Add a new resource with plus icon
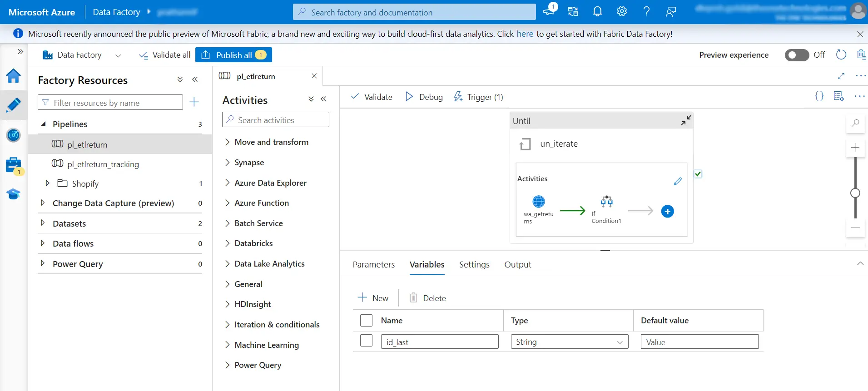Screen dimensions: 868x391 (x=194, y=102)
